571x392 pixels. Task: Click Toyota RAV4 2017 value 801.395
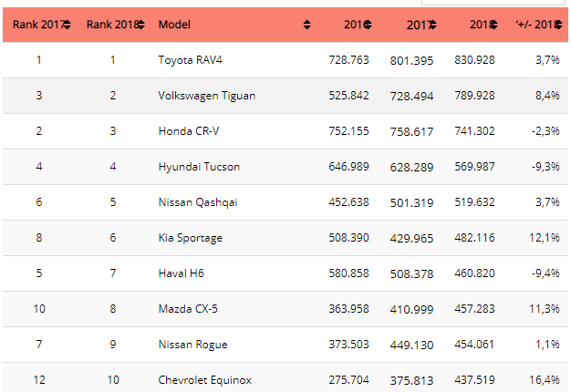411,61
